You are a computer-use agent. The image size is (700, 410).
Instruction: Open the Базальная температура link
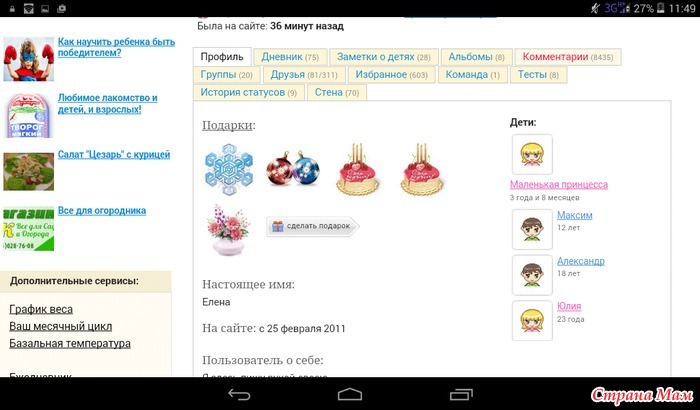tap(70, 343)
